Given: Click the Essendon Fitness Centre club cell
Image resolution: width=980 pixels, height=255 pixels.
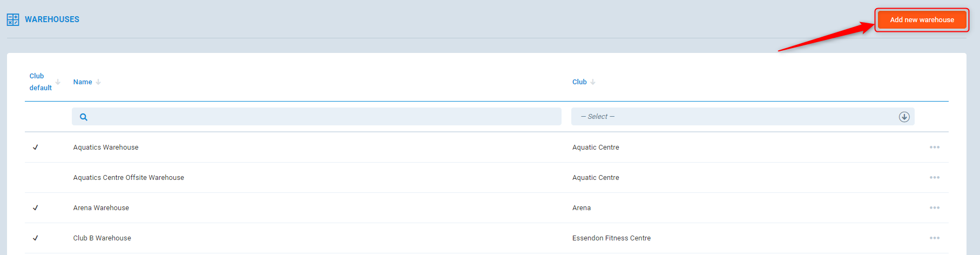Looking at the screenshot, I should [x=611, y=238].
